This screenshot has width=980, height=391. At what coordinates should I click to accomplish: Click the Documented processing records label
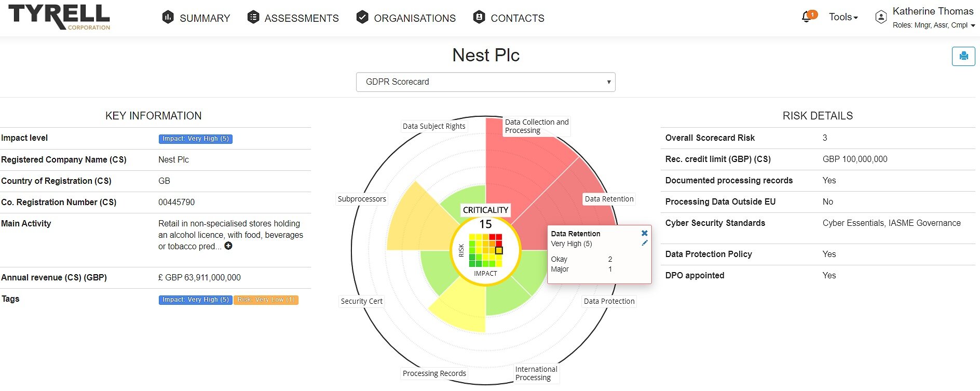point(729,181)
